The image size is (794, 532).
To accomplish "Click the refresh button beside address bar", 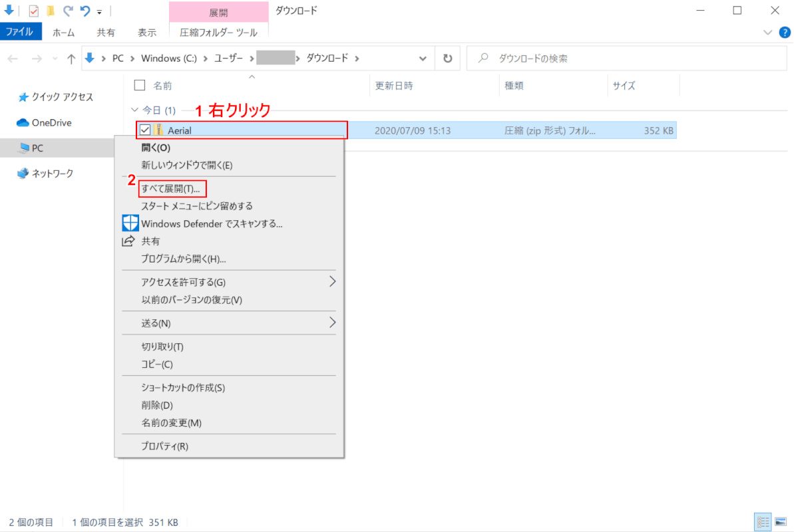I will point(447,59).
